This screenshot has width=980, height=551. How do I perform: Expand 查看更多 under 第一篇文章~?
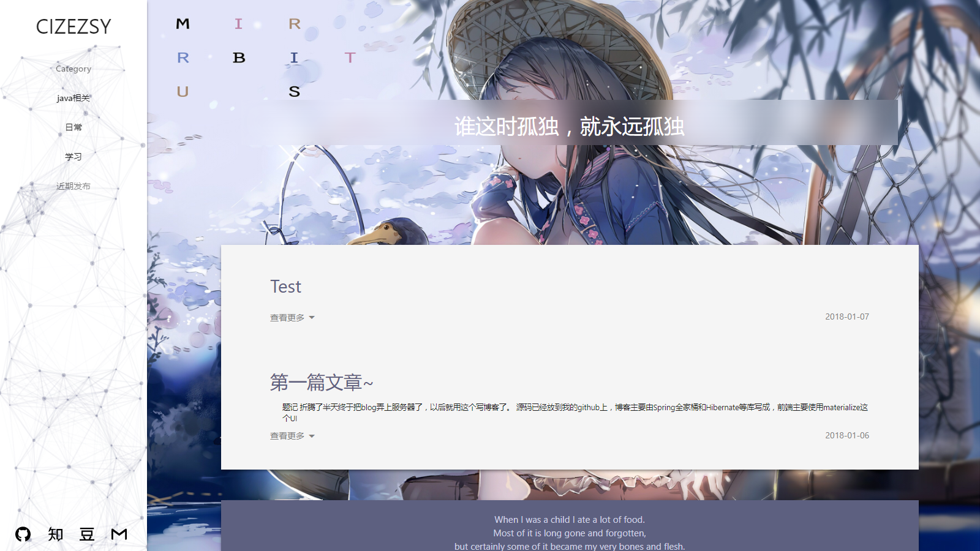click(292, 436)
